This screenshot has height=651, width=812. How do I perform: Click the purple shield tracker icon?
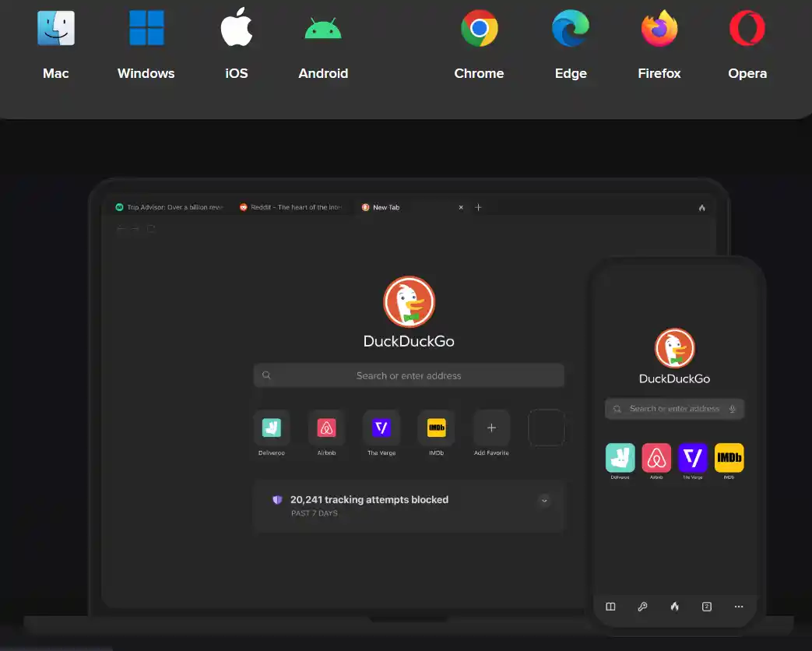click(278, 500)
